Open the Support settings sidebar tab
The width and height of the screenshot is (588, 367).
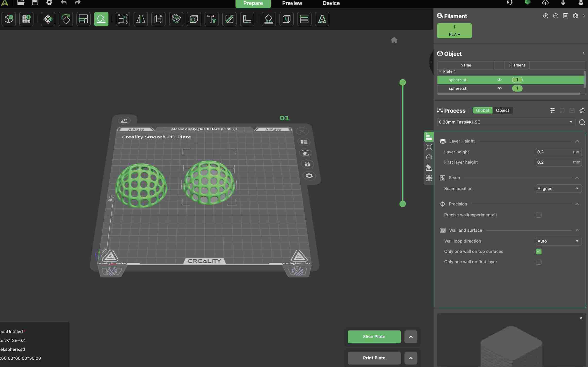pyautogui.click(x=429, y=168)
